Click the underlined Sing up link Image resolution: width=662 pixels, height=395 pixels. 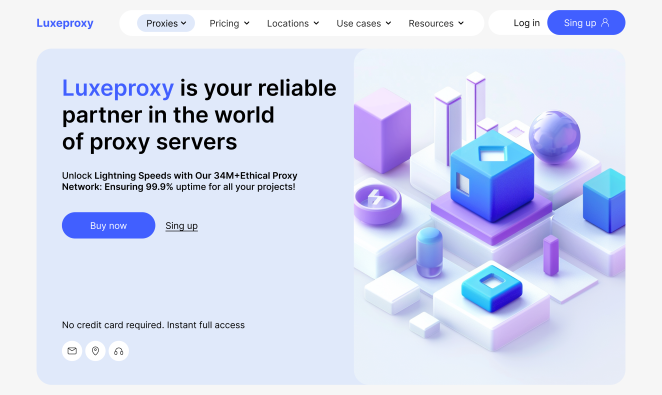(182, 226)
